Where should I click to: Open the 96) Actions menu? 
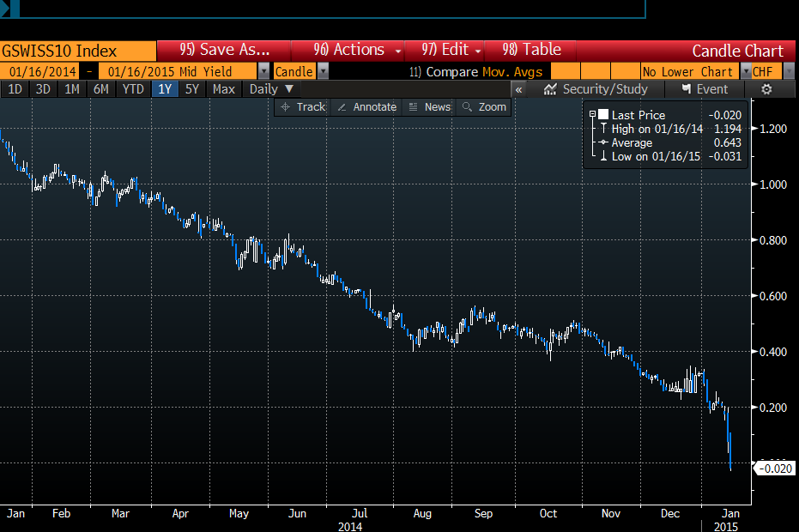coord(357,50)
